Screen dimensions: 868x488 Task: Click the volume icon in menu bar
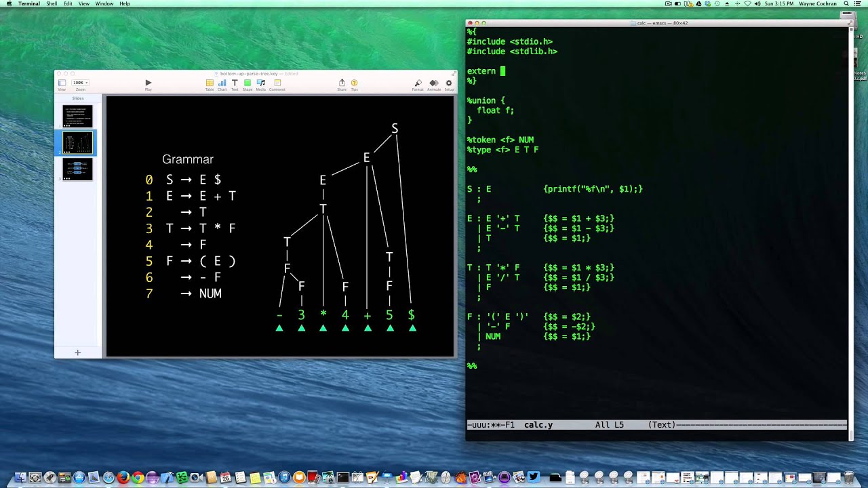coord(757,4)
